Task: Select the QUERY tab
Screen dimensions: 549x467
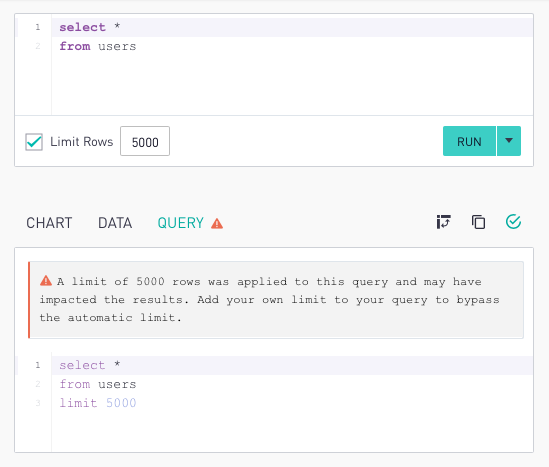Action: [180, 223]
